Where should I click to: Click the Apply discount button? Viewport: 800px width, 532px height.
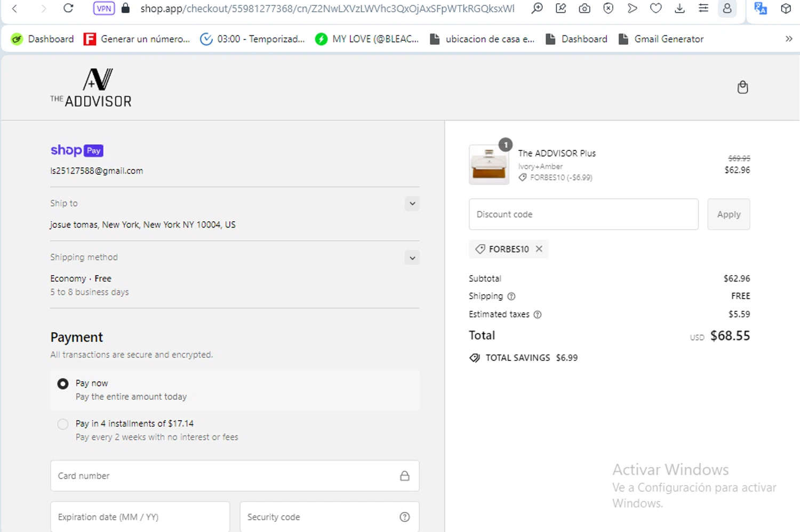729,214
